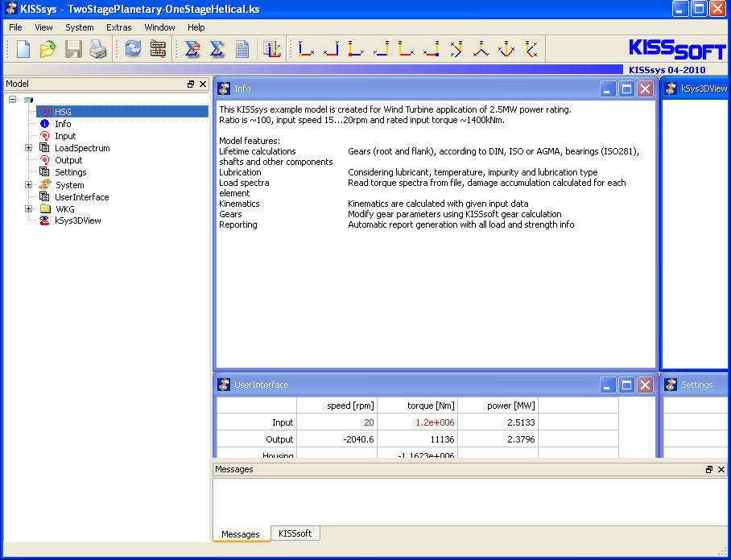Image resolution: width=731 pixels, height=560 pixels.
Task: Click the kSys3DView window title
Action: tap(704, 89)
